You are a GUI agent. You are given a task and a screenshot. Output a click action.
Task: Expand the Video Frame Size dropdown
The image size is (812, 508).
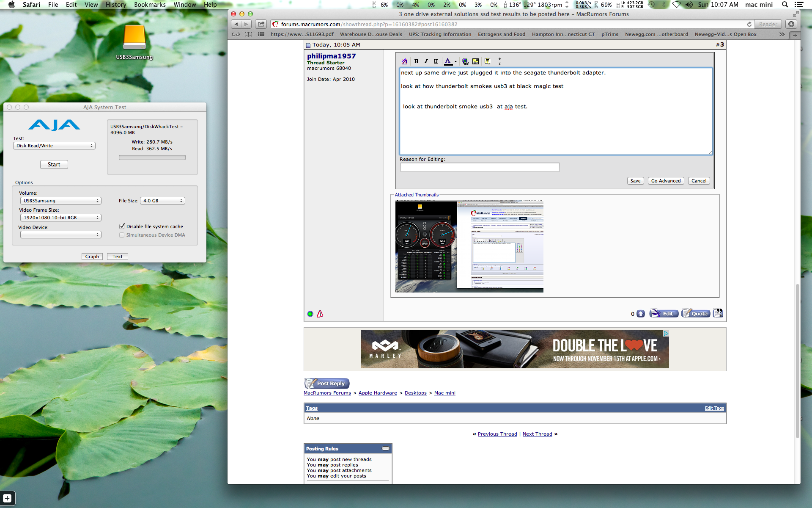click(x=60, y=218)
